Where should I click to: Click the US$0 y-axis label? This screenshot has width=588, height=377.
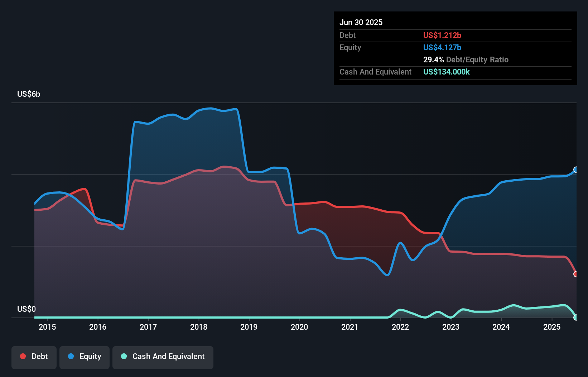click(x=26, y=309)
